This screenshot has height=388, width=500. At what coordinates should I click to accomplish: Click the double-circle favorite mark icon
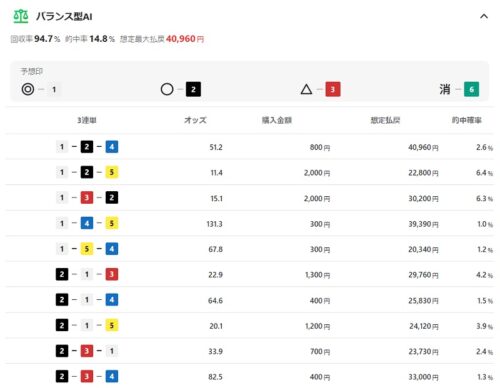point(28,89)
